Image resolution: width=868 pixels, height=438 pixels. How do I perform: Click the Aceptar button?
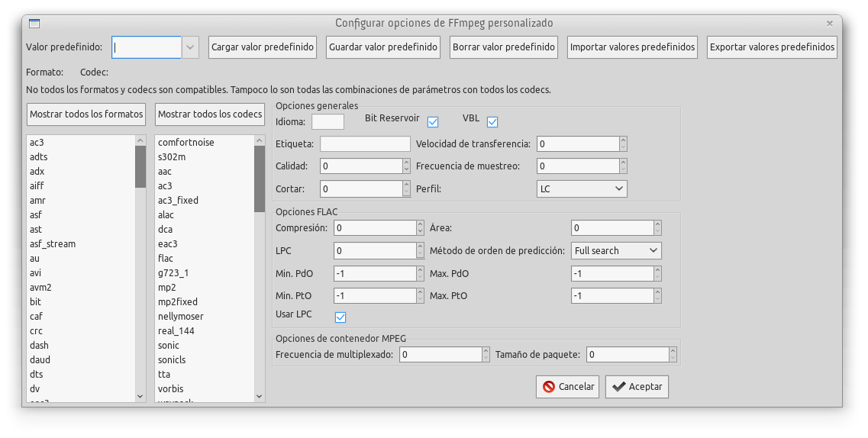pyautogui.click(x=637, y=387)
